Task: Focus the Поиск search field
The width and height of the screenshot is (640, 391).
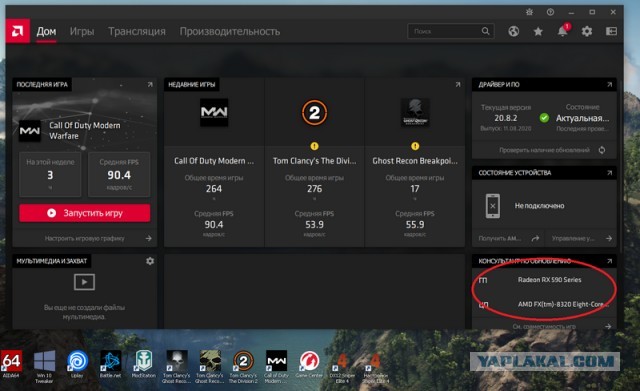Action: click(x=451, y=31)
